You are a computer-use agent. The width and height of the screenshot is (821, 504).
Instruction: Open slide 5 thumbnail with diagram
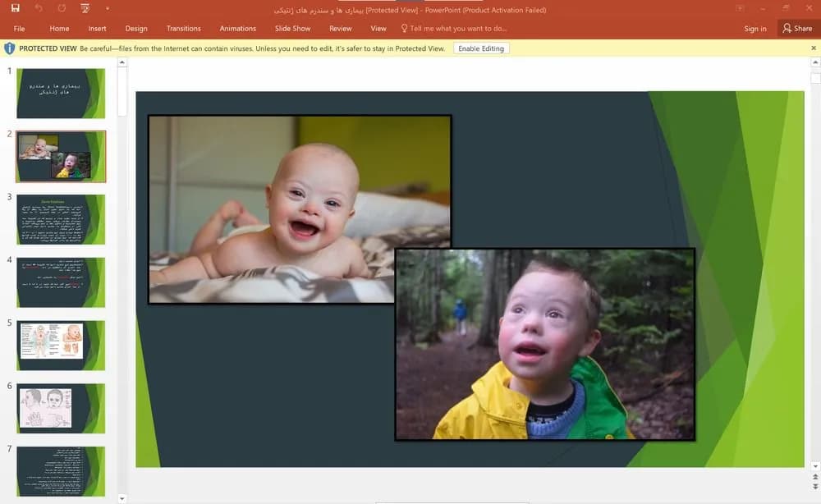tap(61, 346)
